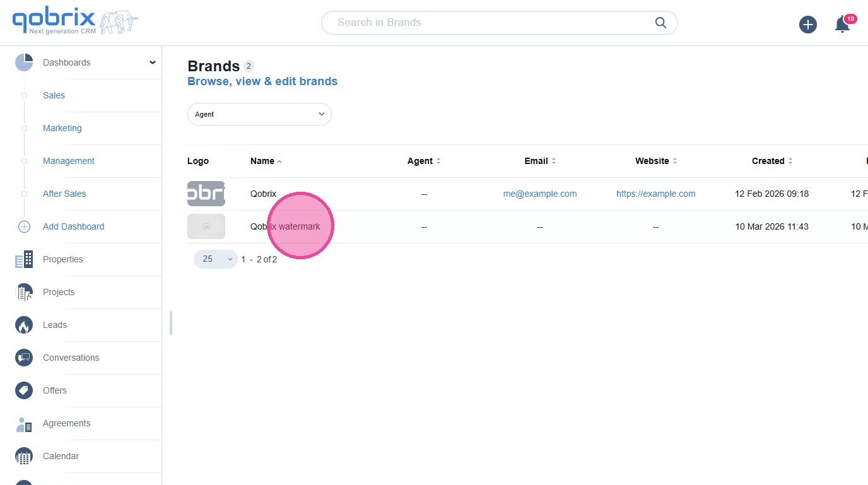Open the After Sales dashboard
The height and width of the screenshot is (485, 868).
(64, 194)
